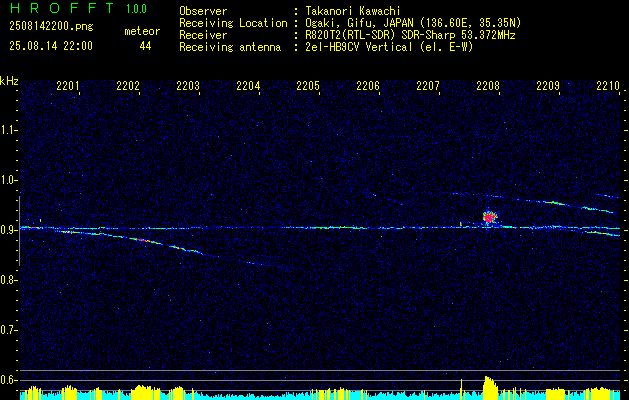Select the observer name Takanori Kawachi

(x=353, y=11)
